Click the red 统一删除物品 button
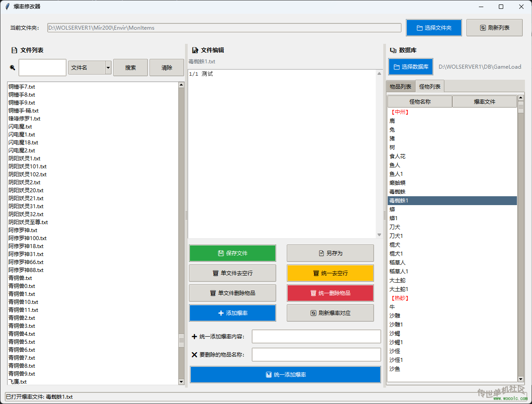The image size is (532, 404). tap(330, 293)
